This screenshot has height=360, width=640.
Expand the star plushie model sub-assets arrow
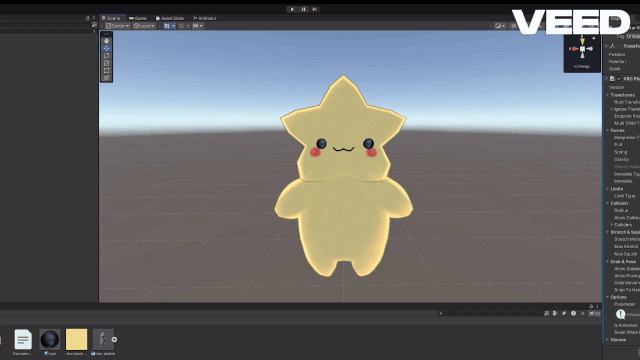[x=114, y=339]
